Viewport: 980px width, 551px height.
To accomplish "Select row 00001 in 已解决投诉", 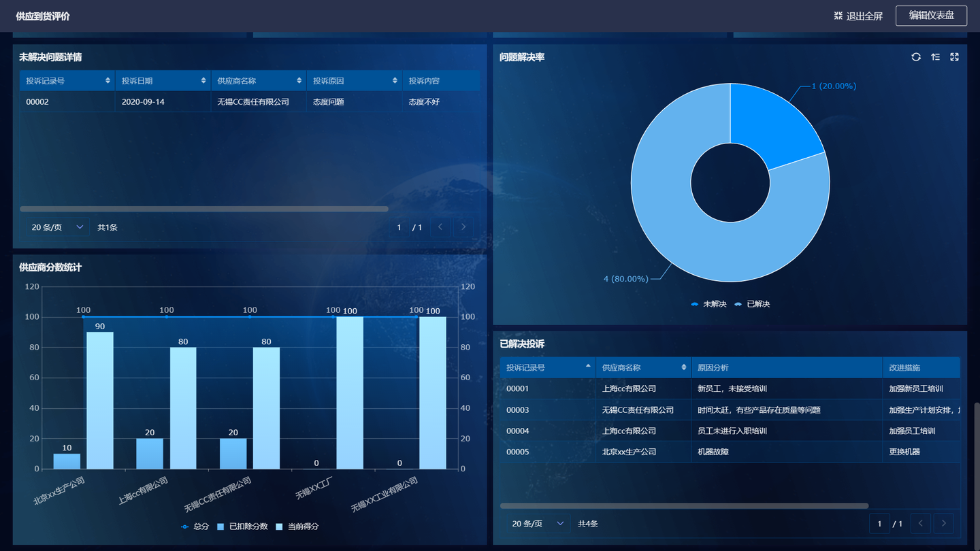I will coord(730,388).
